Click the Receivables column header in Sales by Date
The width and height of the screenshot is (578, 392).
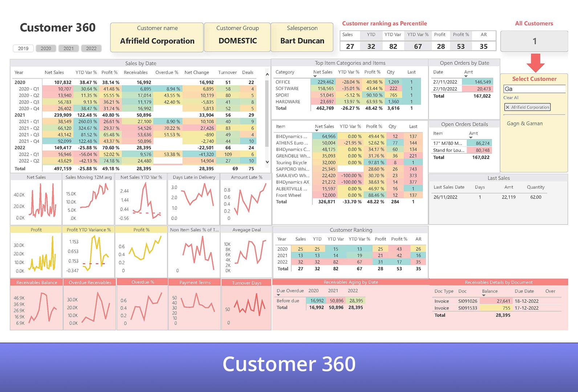point(136,72)
